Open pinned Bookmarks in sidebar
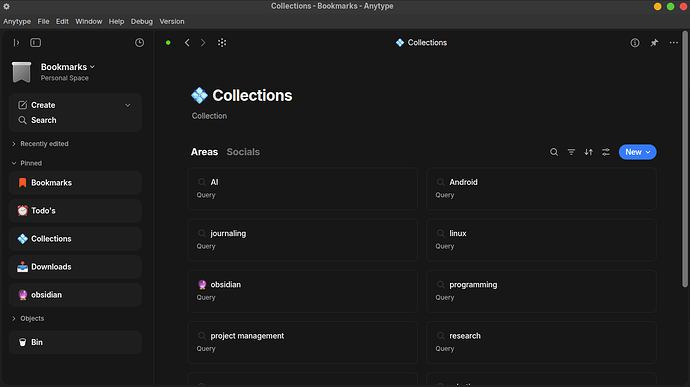 75,183
